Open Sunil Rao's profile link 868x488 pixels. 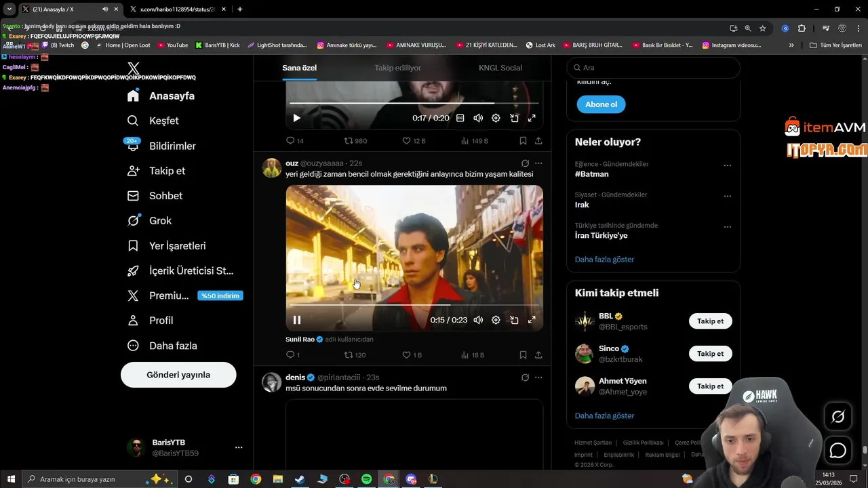(x=300, y=339)
